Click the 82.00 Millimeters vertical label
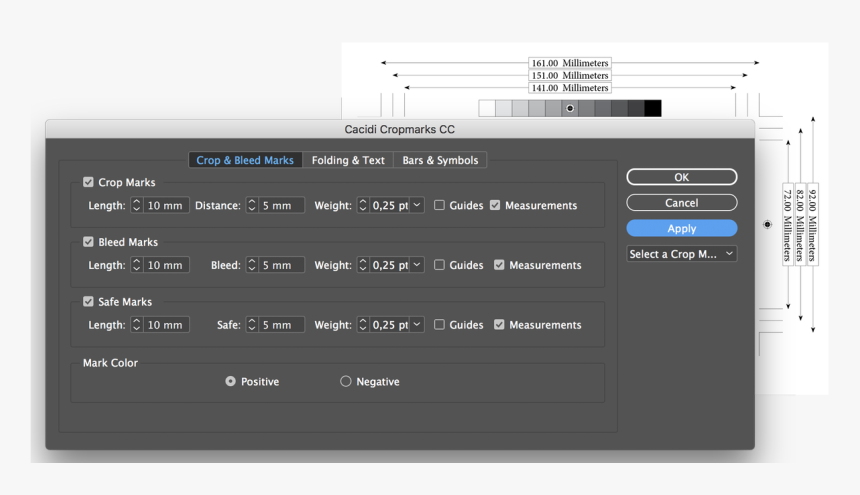The height and width of the screenshot is (495, 860). point(800,224)
